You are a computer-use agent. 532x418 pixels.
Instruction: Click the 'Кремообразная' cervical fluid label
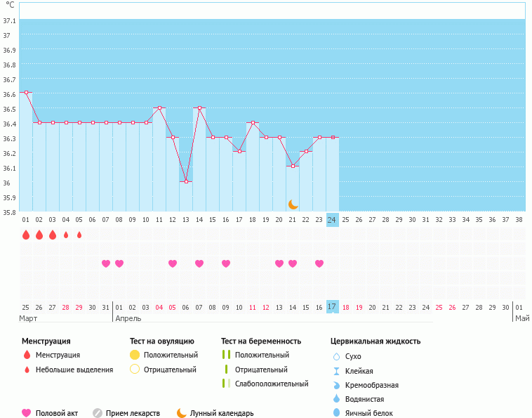point(372,385)
